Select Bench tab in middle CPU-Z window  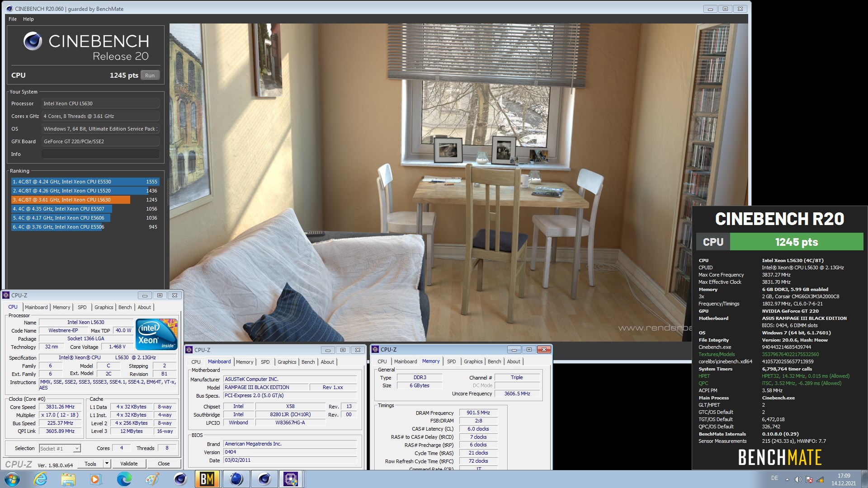pos(308,362)
